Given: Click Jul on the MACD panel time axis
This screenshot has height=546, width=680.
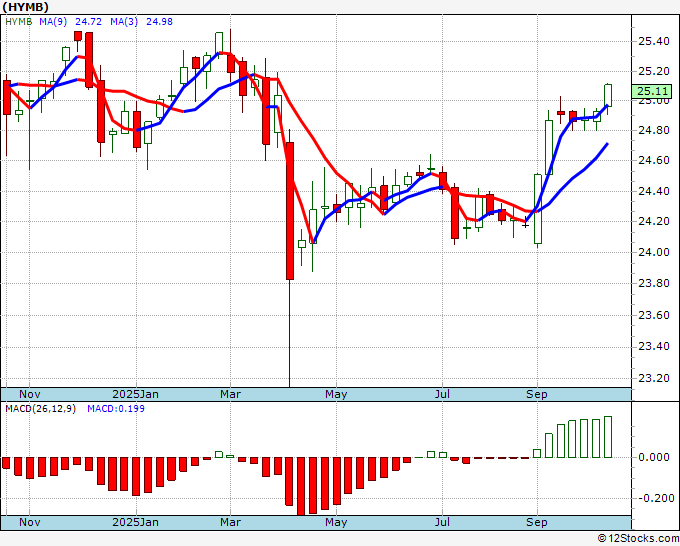Looking at the screenshot, I should coord(442,522).
